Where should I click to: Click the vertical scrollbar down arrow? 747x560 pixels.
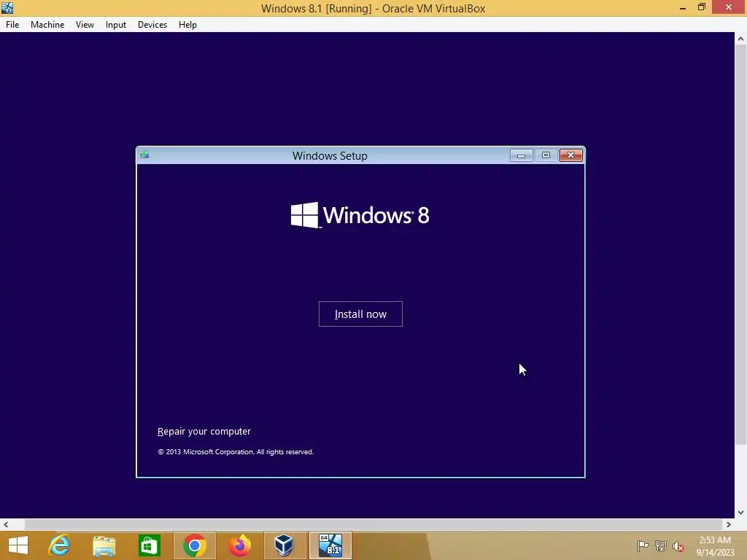click(741, 513)
